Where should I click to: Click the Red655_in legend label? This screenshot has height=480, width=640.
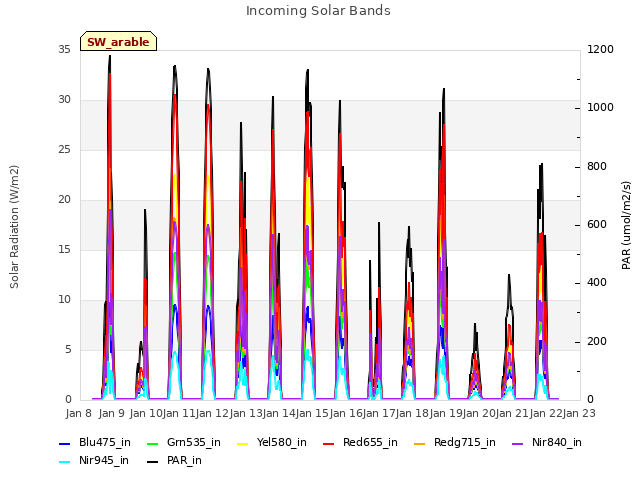[x=370, y=442]
